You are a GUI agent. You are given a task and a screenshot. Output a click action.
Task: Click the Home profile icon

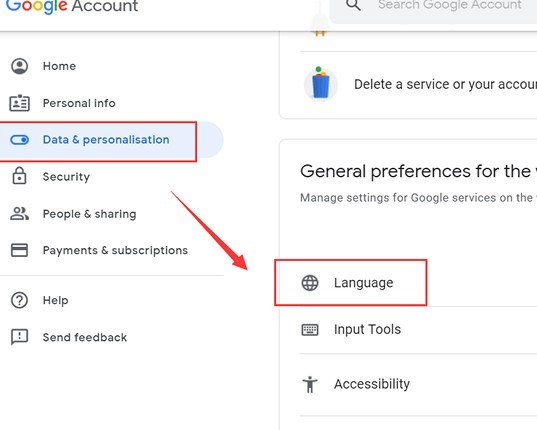point(20,66)
